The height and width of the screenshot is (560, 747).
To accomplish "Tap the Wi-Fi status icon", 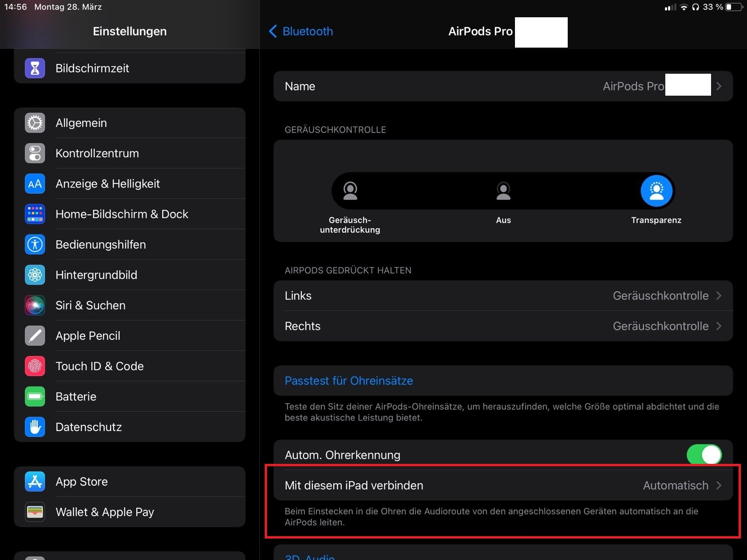I will (684, 7).
